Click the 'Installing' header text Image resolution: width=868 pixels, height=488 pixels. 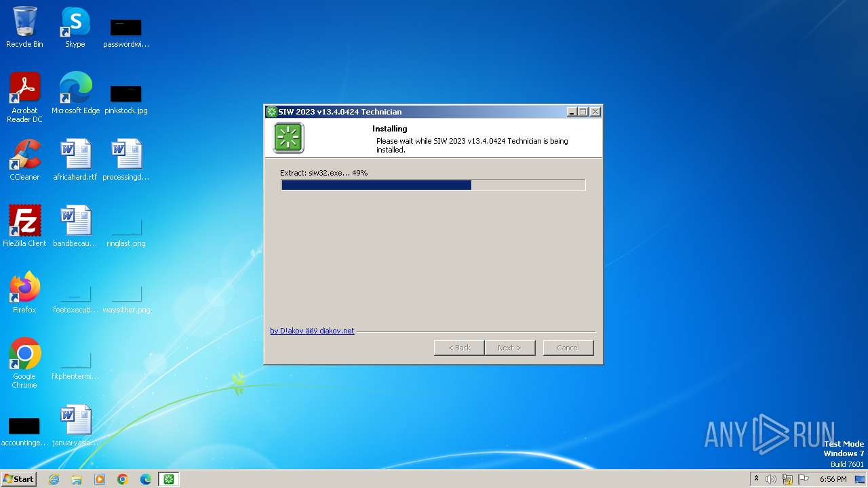click(x=389, y=129)
